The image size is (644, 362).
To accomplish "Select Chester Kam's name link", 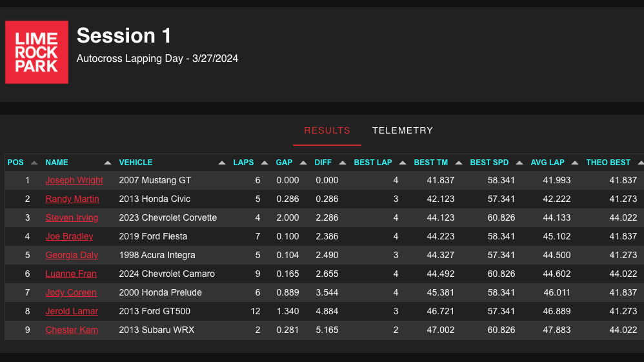I will click(72, 330).
